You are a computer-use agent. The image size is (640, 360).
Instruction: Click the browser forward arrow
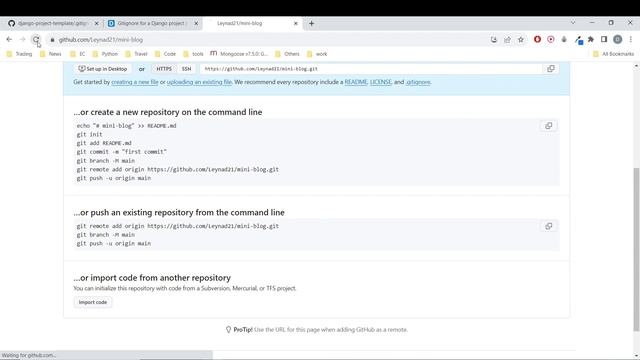point(22,40)
